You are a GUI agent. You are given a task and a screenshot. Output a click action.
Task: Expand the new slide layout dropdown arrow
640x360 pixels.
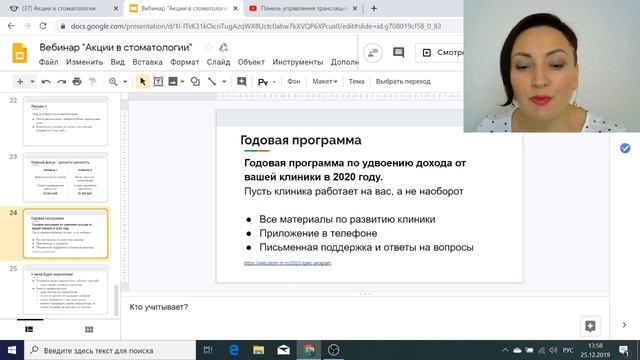coord(32,82)
